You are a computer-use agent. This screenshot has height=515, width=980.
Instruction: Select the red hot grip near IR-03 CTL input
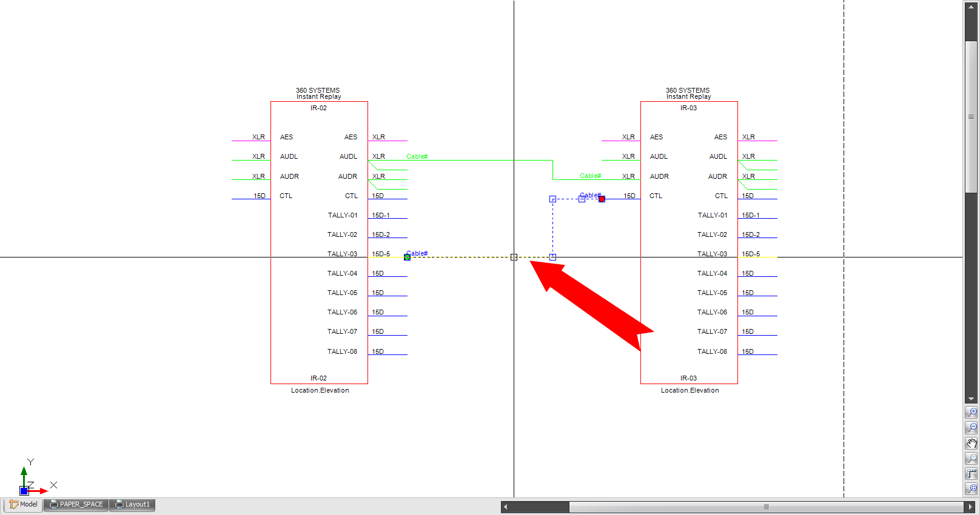coord(602,199)
